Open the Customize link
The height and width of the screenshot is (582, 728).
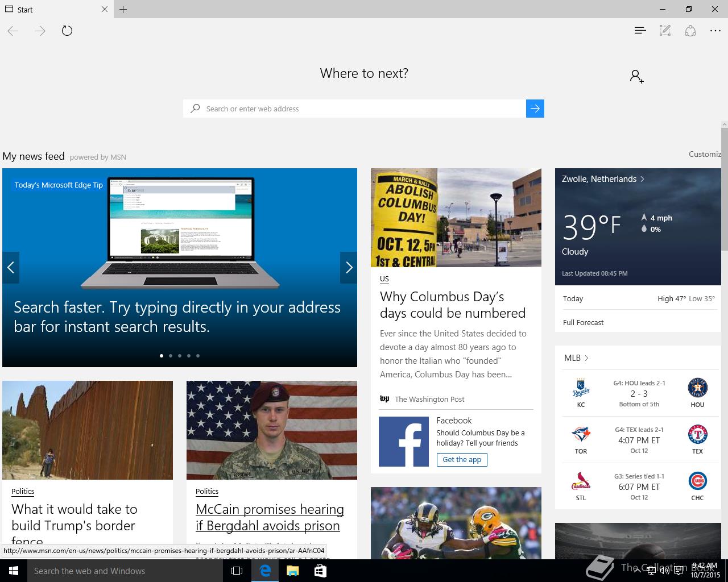705,154
